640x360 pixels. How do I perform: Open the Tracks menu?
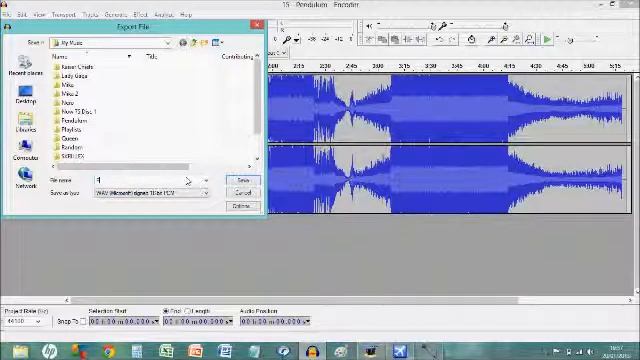tap(90, 15)
